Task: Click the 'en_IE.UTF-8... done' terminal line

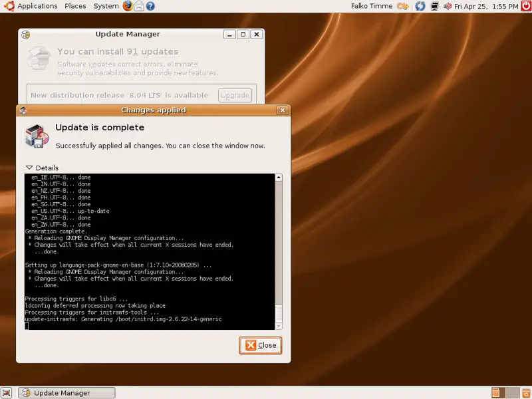Action: point(61,177)
